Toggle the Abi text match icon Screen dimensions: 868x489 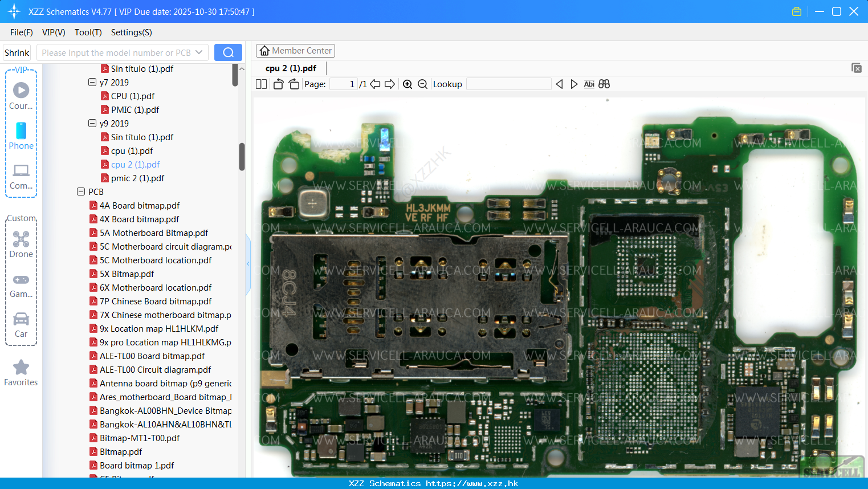[x=589, y=84]
